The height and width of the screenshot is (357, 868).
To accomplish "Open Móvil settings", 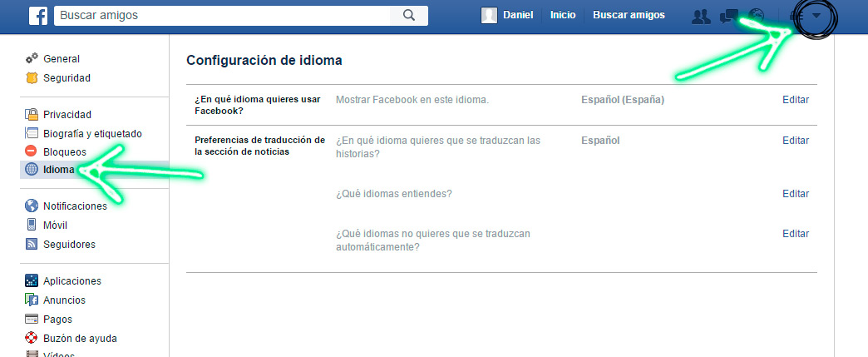I will tap(56, 225).
